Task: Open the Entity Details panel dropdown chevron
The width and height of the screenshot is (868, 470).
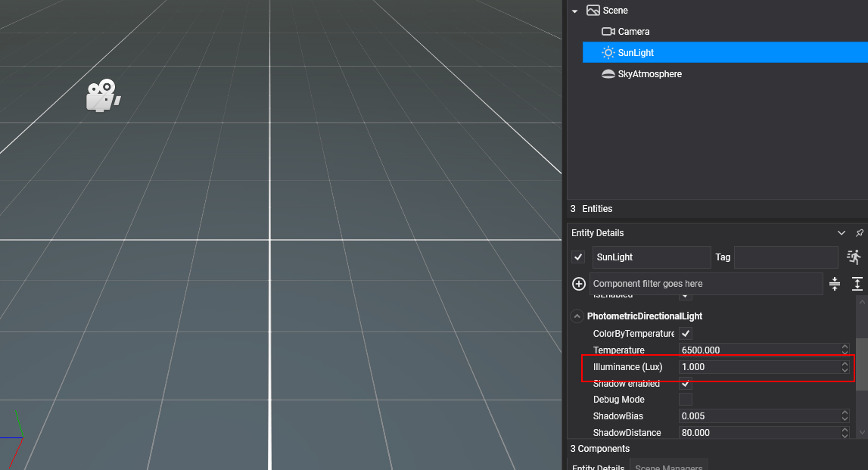Action: coord(842,233)
